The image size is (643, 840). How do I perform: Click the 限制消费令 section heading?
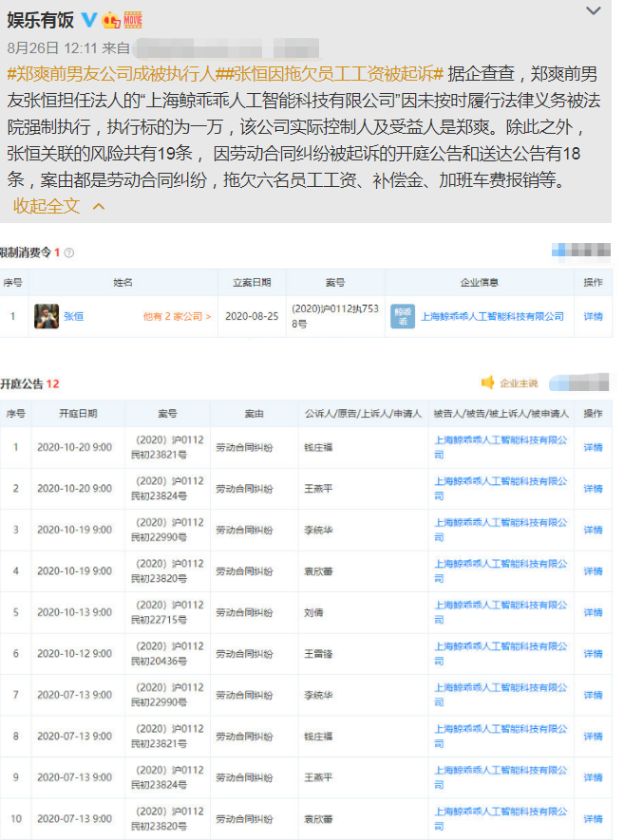[x=30, y=252]
